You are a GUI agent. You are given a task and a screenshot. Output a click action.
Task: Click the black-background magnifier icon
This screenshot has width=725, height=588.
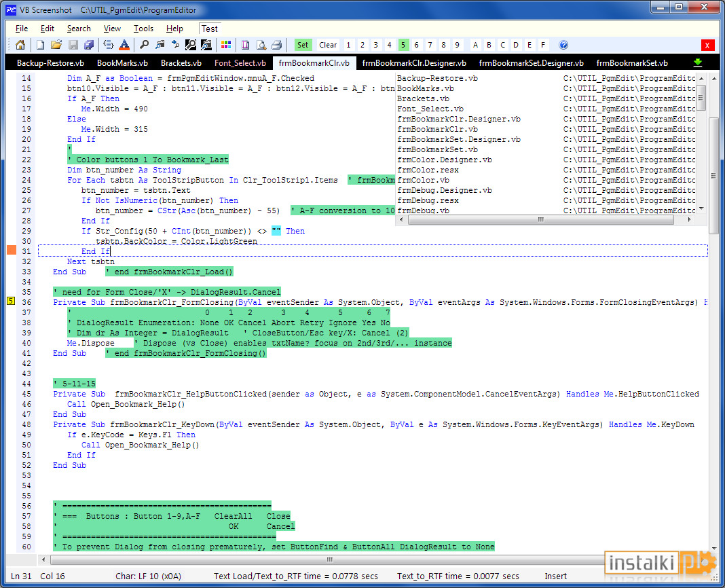click(191, 45)
